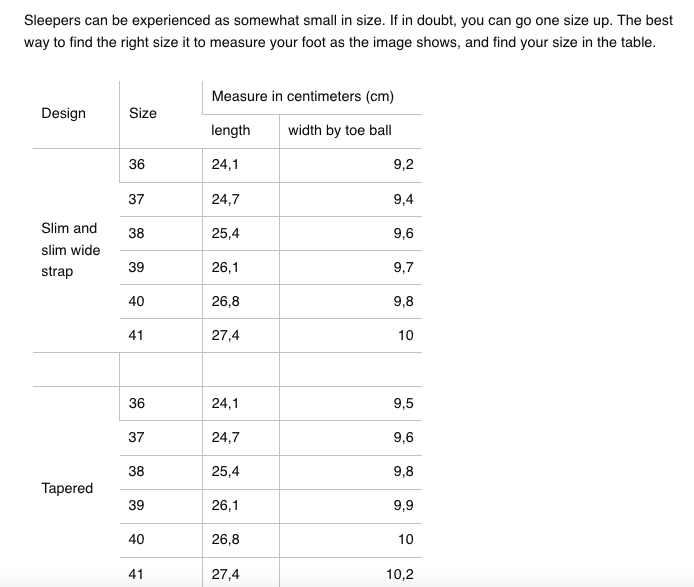Select width 9,2 in slim size 36 row

tap(403, 164)
